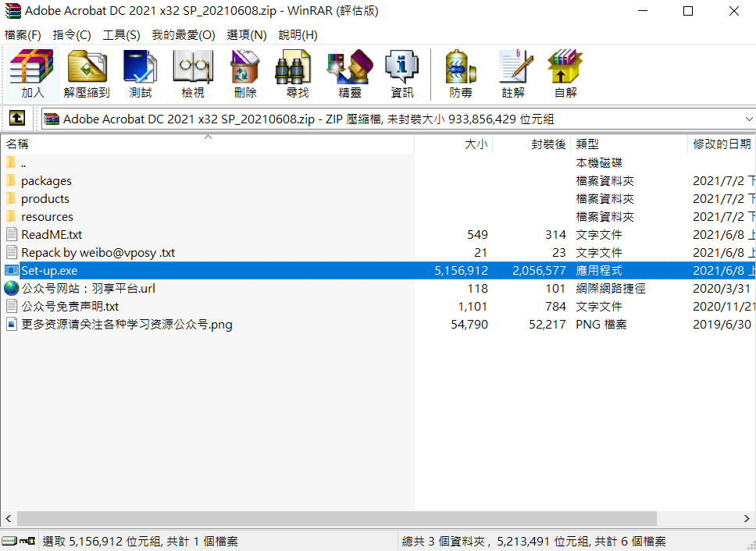Image resolution: width=756 pixels, height=551 pixels.
Task: Open the 選項(N) menu
Action: tap(246, 34)
